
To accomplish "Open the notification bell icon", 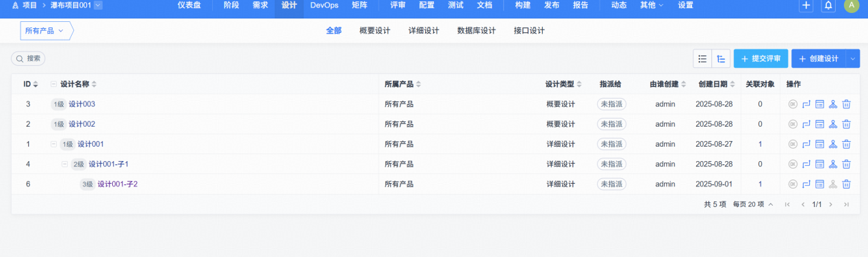I will point(828,5).
